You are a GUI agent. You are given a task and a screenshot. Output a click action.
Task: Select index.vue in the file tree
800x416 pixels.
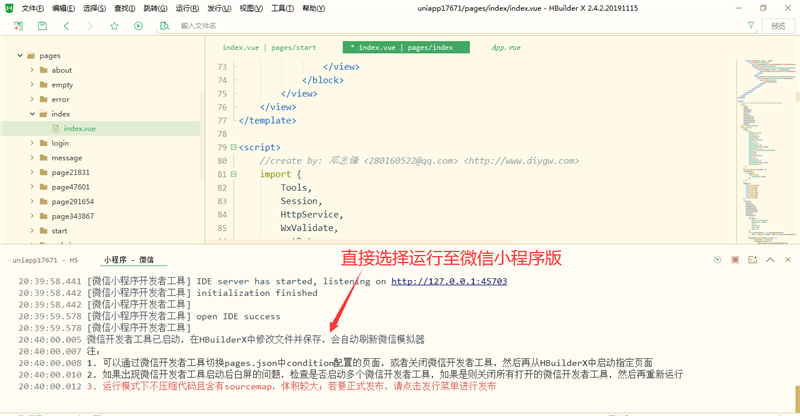79,128
